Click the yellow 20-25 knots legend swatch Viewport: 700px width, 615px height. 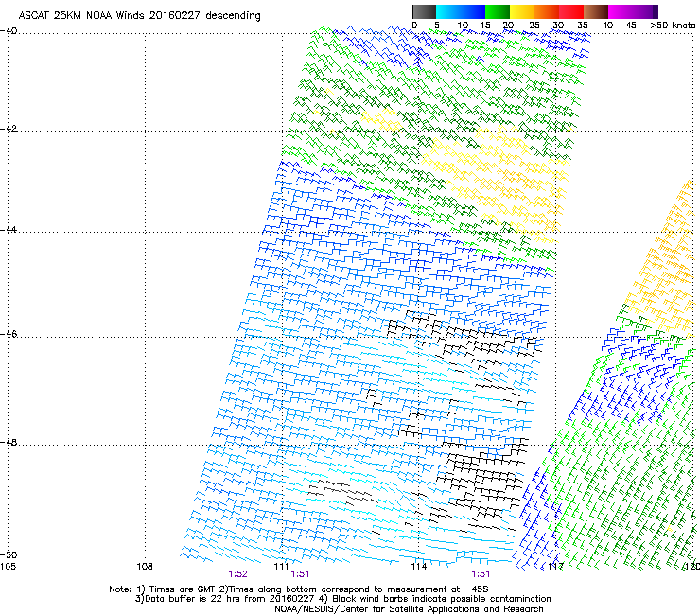(x=522, y=11)
